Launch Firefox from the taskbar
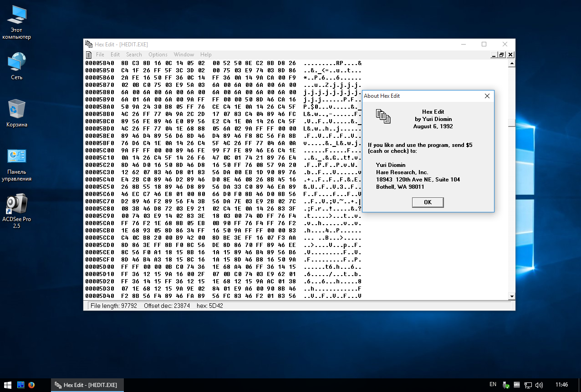The height and width of the screenshot is (392, 581). pyautogui.click(x=31, y=385)
